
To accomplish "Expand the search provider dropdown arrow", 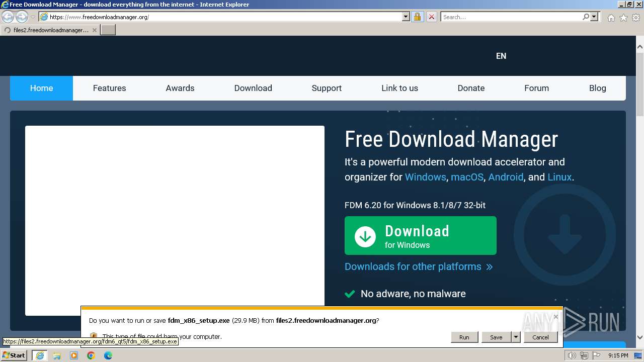I will point(594,17).
